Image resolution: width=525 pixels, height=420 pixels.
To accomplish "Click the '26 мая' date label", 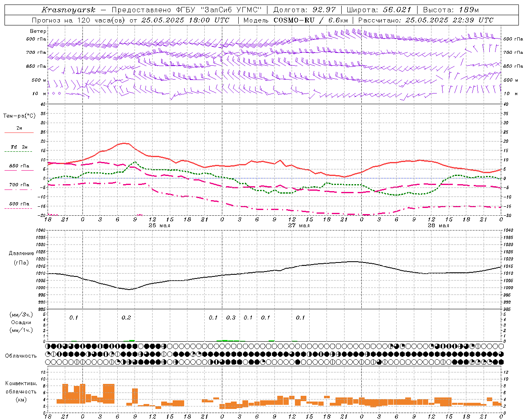I will 159,226.
